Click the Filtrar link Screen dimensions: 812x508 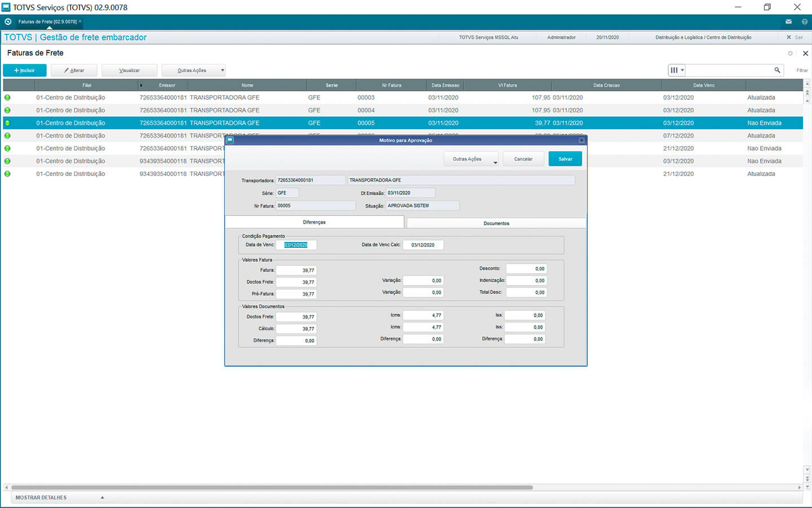coord(802,71)
